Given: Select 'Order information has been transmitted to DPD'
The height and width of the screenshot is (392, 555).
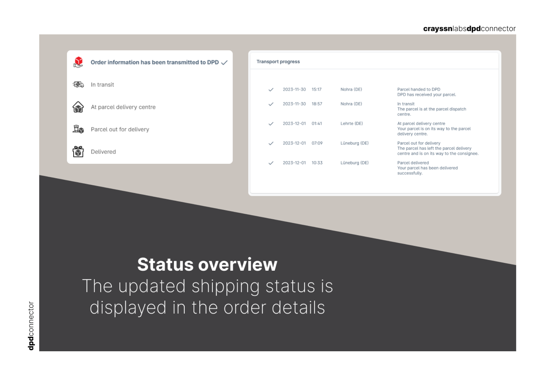Looking at the screenshot, I should click(x=155, y=62).
